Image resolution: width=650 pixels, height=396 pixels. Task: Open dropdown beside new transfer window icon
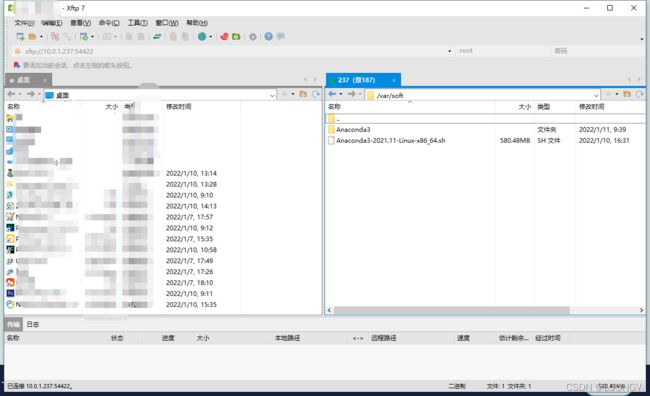click(92, 37)
